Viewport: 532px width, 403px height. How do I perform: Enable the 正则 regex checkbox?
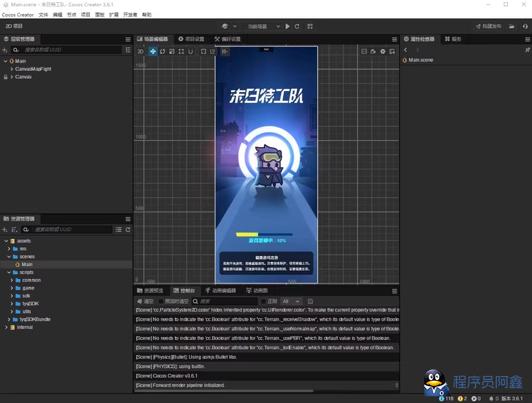(x=263, y=301)
